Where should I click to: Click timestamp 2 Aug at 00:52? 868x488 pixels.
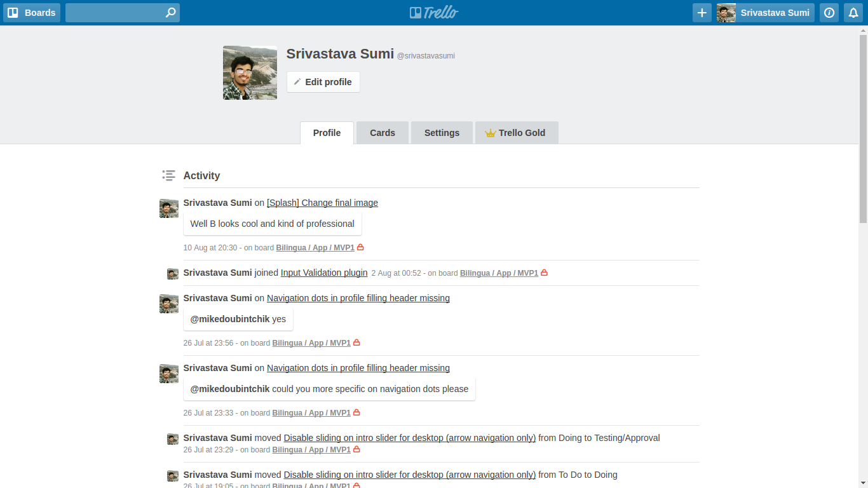[397, 273]
